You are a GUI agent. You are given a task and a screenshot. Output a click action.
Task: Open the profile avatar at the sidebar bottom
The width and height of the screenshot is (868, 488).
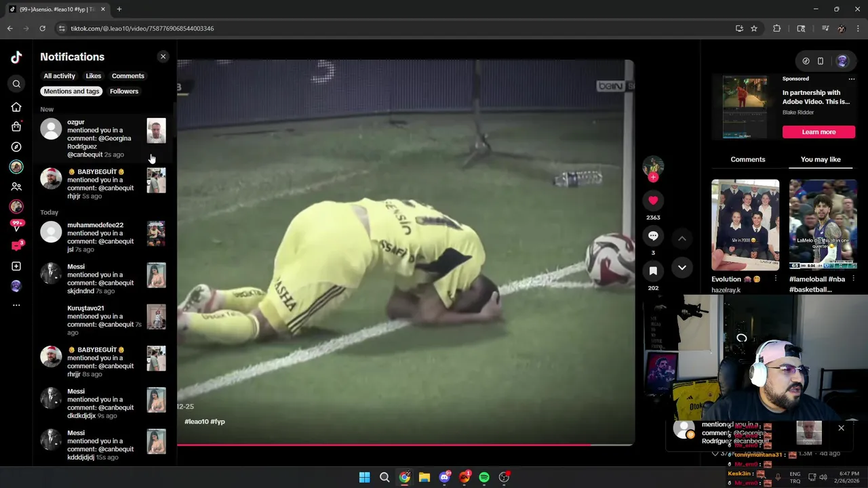(16, 286)
